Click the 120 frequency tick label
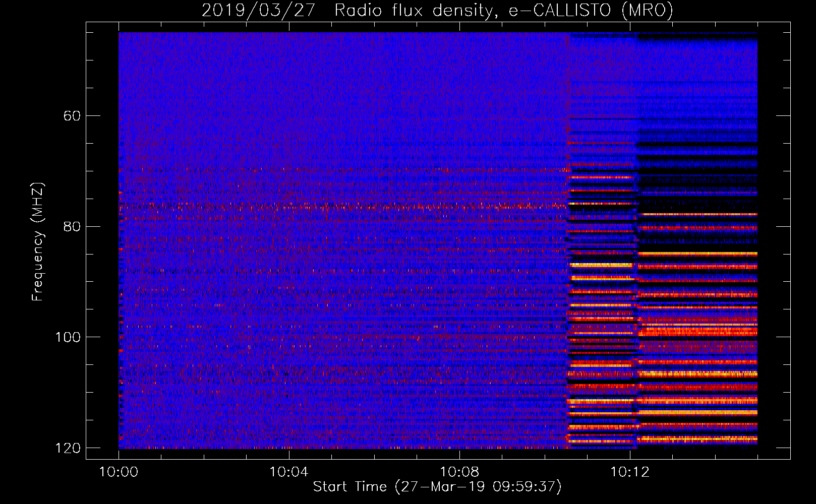Viewport: 816px width, 504px height. coord(68,448)
